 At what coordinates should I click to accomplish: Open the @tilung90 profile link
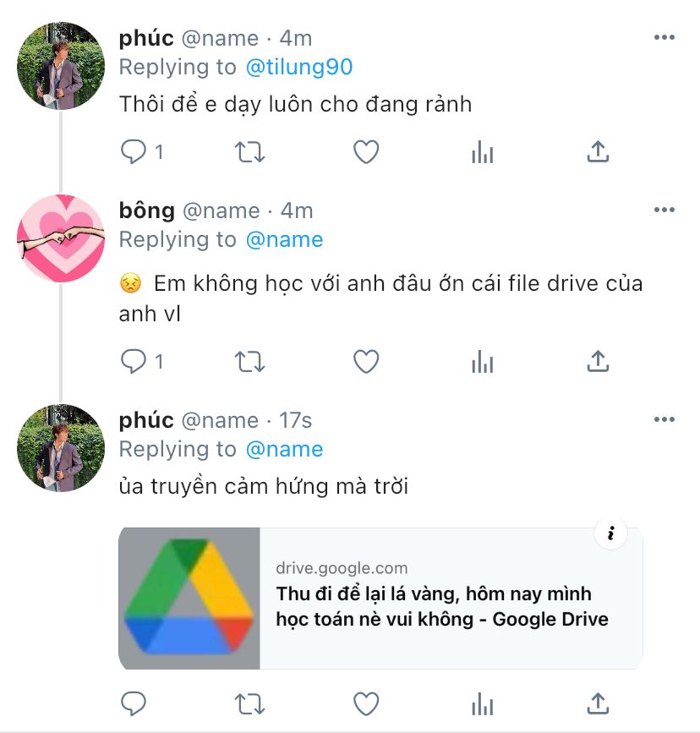pyautogui.click(x=298, y=67)
